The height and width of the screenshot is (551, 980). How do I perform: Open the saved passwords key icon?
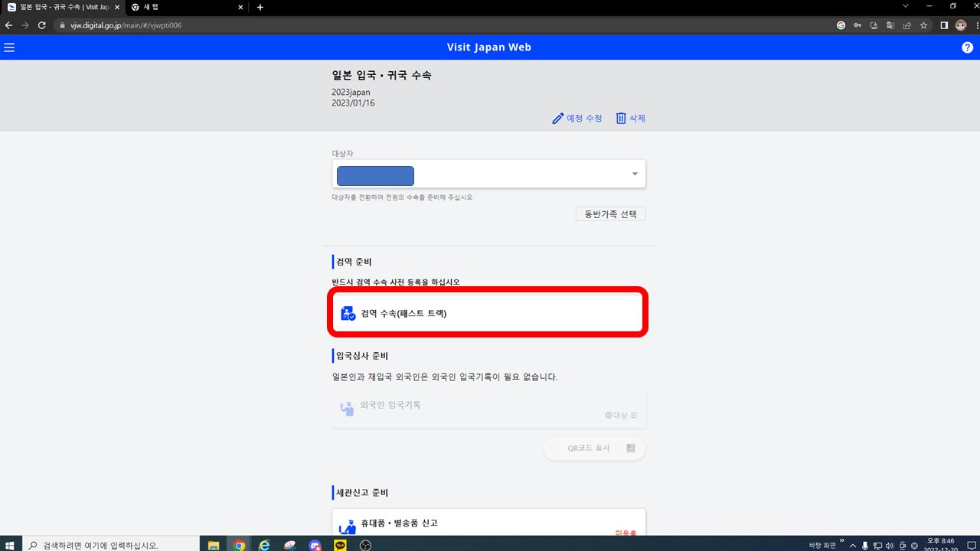(x=857, y=25)
